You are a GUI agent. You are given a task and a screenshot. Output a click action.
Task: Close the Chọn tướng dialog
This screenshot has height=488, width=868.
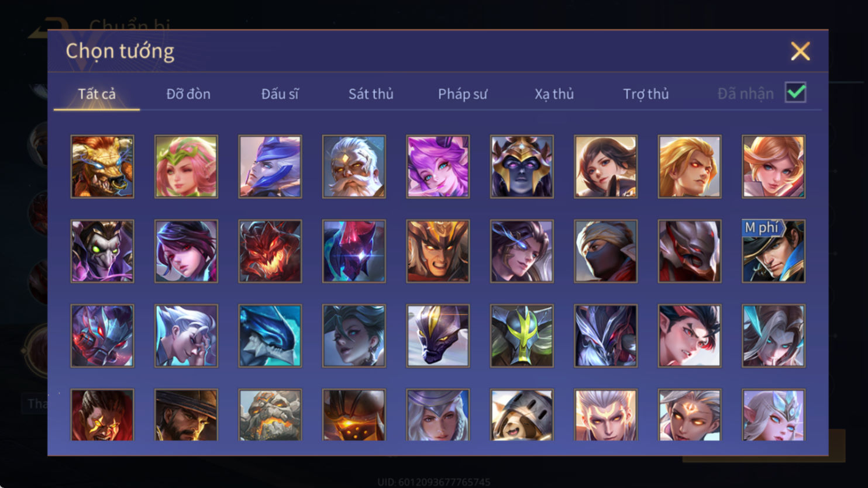tap(800, 51)
